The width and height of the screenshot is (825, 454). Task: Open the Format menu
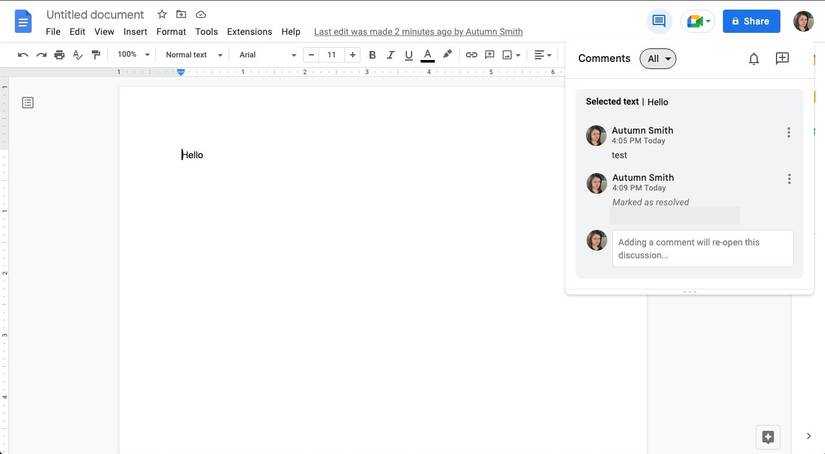tap(171, 32)
